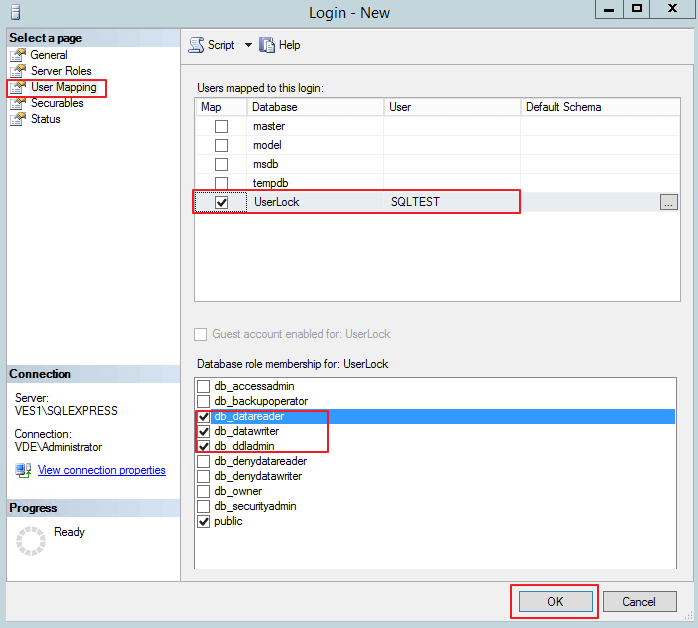Enable the db_denydatawriter role
This screenshot has width=698, height=628.
(x=203, y=476)
